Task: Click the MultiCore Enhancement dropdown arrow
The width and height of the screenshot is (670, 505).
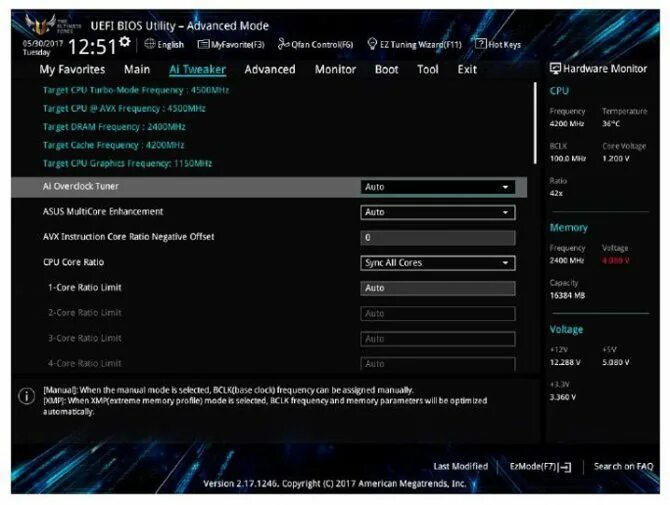Action: click(x=505, y=212)
